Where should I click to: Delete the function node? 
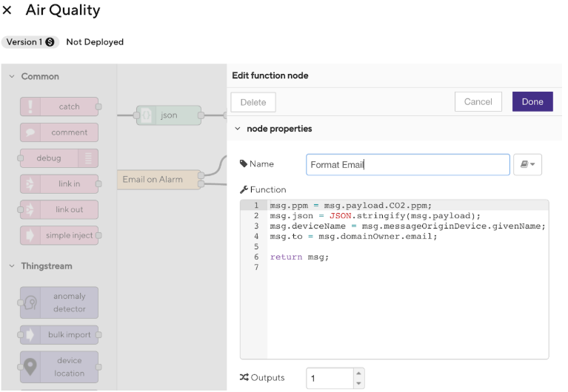253,102
